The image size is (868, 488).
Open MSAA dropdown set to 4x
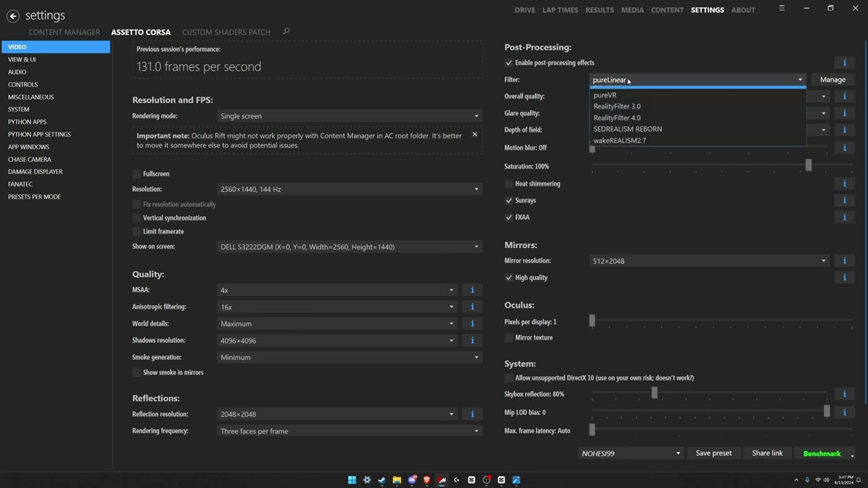[x=337, y=290]
